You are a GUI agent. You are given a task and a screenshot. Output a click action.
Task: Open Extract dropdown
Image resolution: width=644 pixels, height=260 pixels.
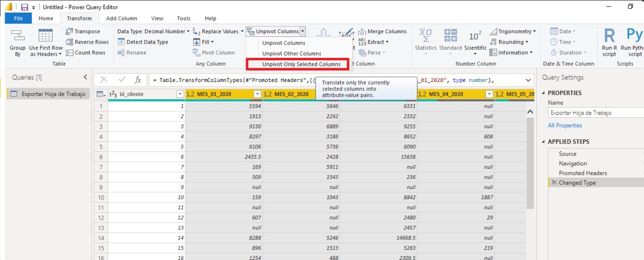click(373, 42)
